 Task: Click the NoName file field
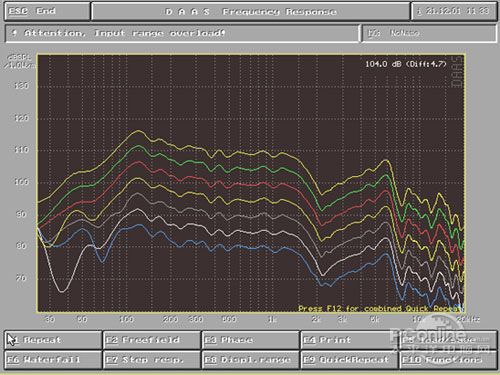click(x=429, y=33)
